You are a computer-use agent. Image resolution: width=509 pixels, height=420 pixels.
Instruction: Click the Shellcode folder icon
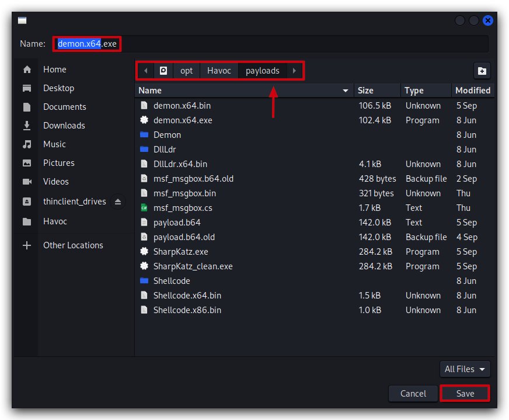click(144, 280)
